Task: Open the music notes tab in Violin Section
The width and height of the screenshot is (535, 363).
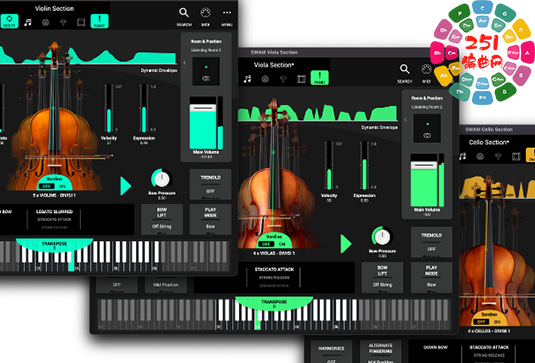Action: (x=28, y=23)
